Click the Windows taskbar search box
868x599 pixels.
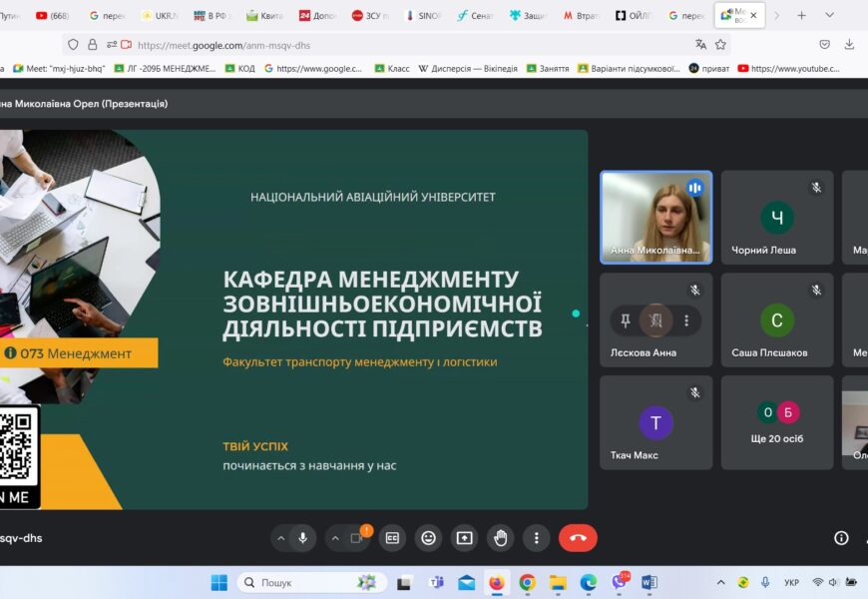(x=309, y=583)
